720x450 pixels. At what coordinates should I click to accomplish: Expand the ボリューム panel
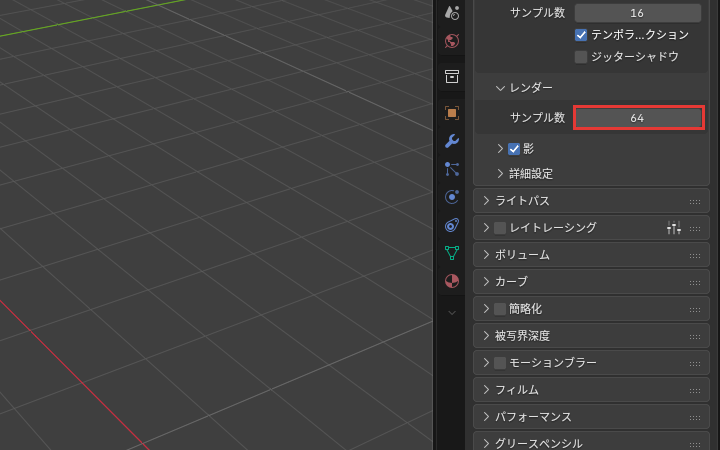point(486,254)
